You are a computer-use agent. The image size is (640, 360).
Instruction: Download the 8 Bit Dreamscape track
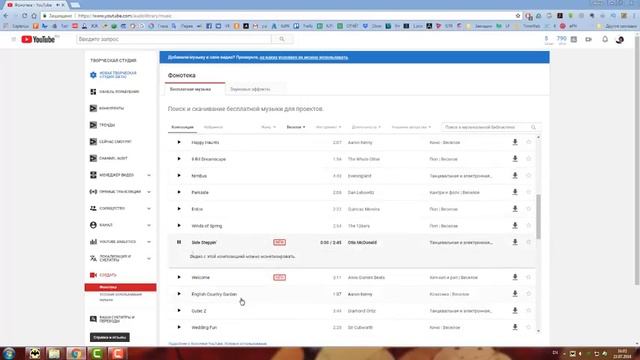tap(515, 159)
